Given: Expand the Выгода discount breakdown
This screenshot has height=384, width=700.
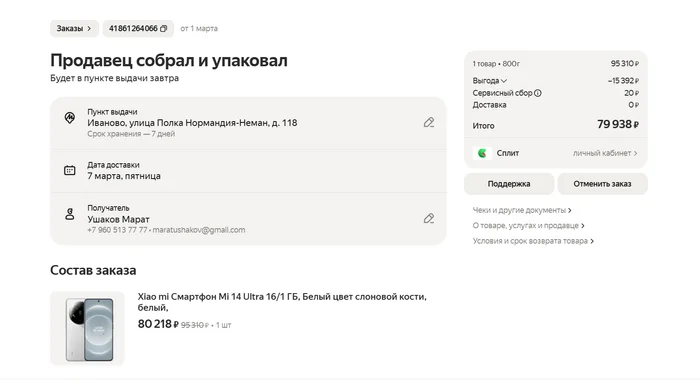Looking at the screenshot, I should [490, 81].
